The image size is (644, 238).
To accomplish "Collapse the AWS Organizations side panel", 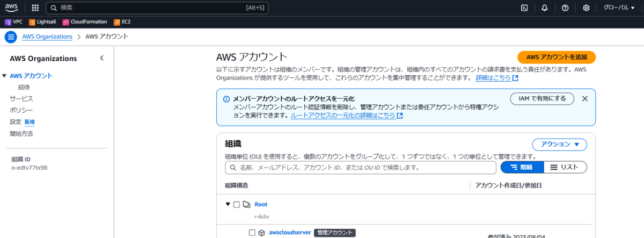I will tap(102, 58).
